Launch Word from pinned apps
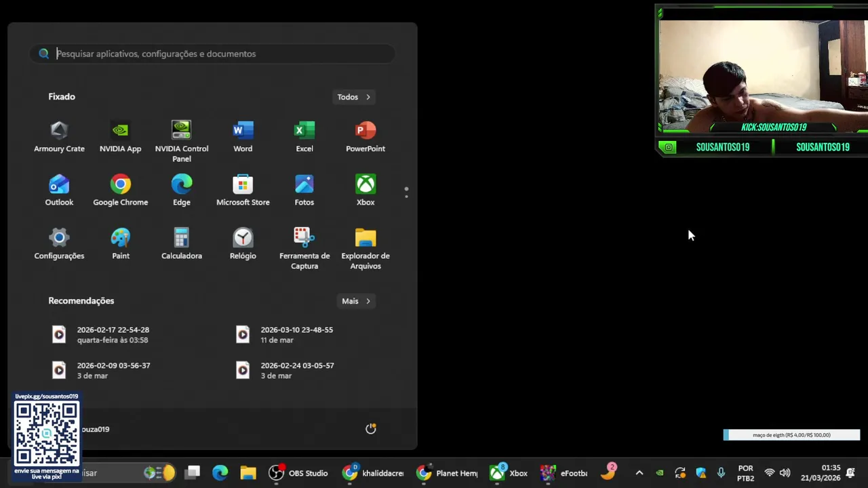 pos(243,137)
